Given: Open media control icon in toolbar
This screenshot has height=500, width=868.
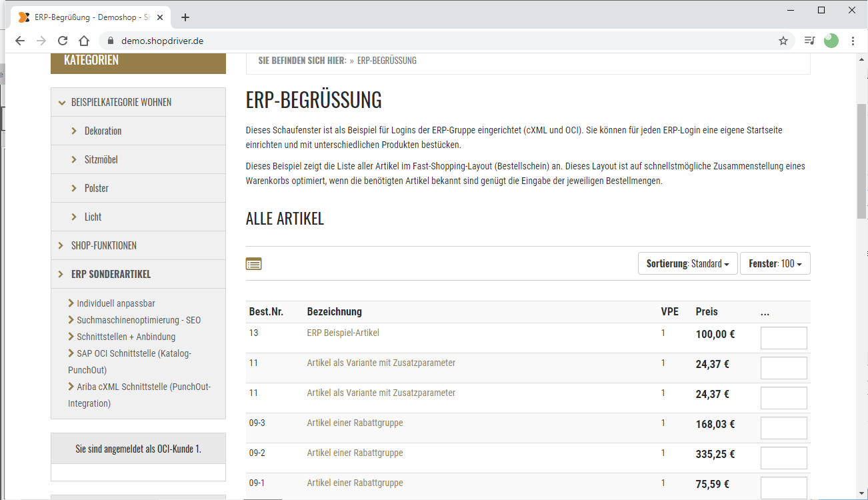Looking at the screenshot, I should pyautogui.click(x=809, y=41).
